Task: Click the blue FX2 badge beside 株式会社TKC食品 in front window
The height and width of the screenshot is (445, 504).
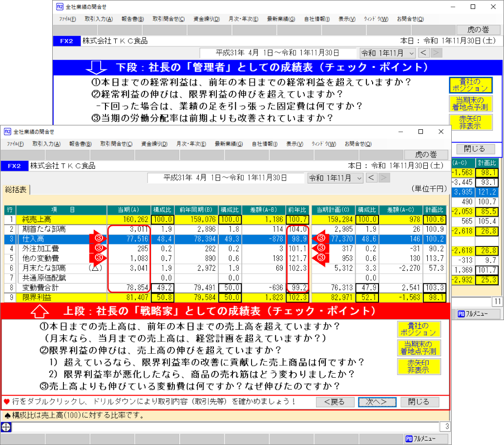Action: pos(14,166)
